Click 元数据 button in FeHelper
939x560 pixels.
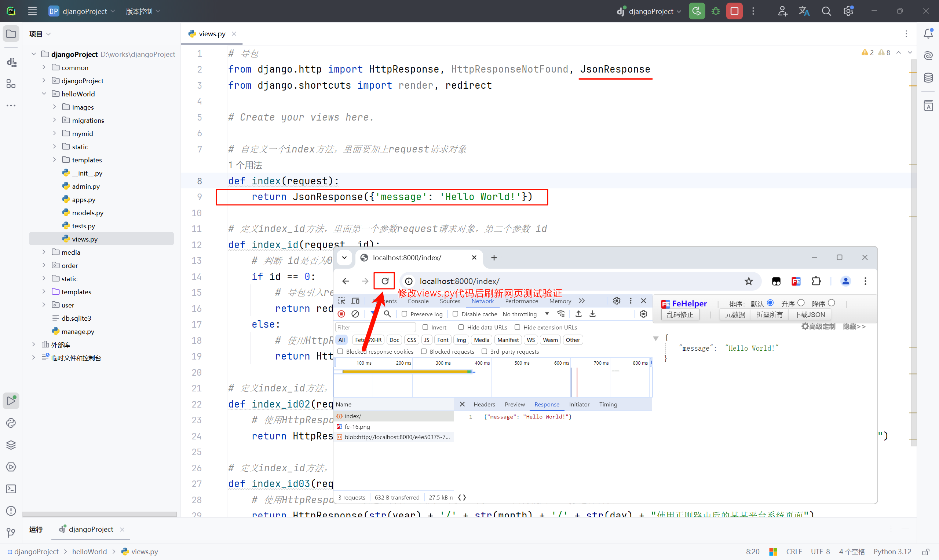(x=735, y=314)
